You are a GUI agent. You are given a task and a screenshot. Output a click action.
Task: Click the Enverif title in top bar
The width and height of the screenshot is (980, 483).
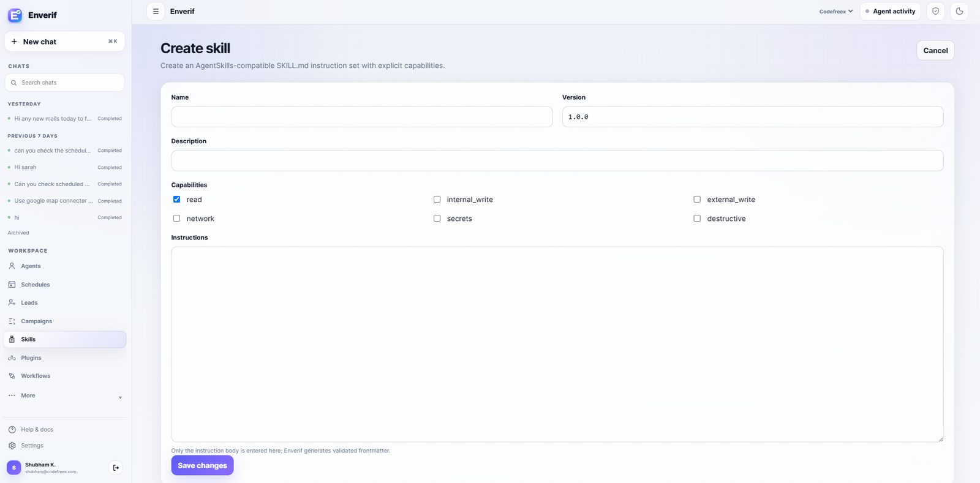(x=183, y=12)
